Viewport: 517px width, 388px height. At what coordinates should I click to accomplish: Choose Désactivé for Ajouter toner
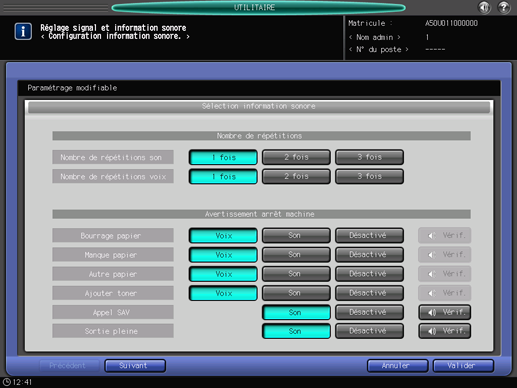point(369,293)
